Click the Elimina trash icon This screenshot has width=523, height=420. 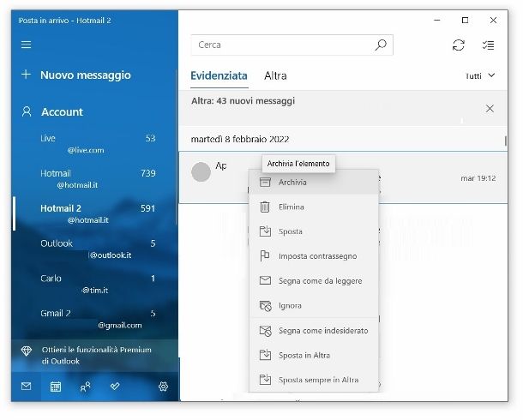coord(265,207)
